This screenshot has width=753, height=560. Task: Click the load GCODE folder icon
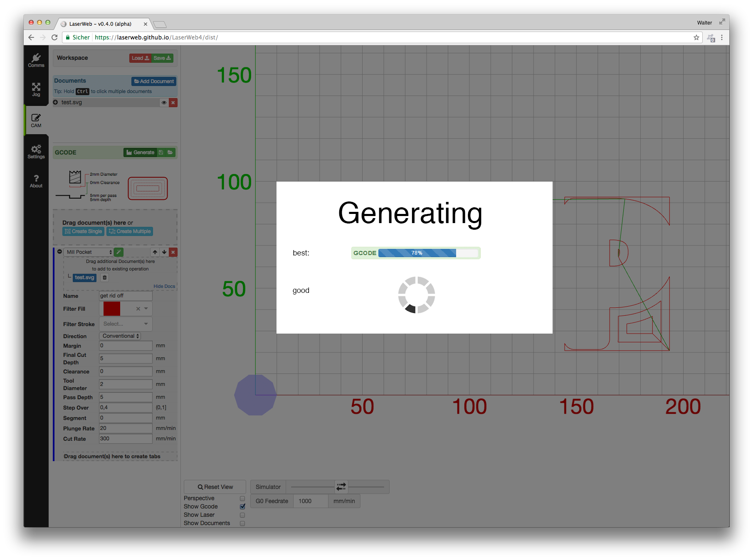(x=170, y=152)
